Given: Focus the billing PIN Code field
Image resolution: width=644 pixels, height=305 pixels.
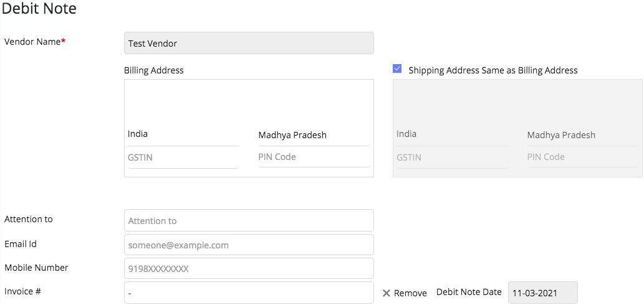Looking at the screenshot, I should 314,157.
